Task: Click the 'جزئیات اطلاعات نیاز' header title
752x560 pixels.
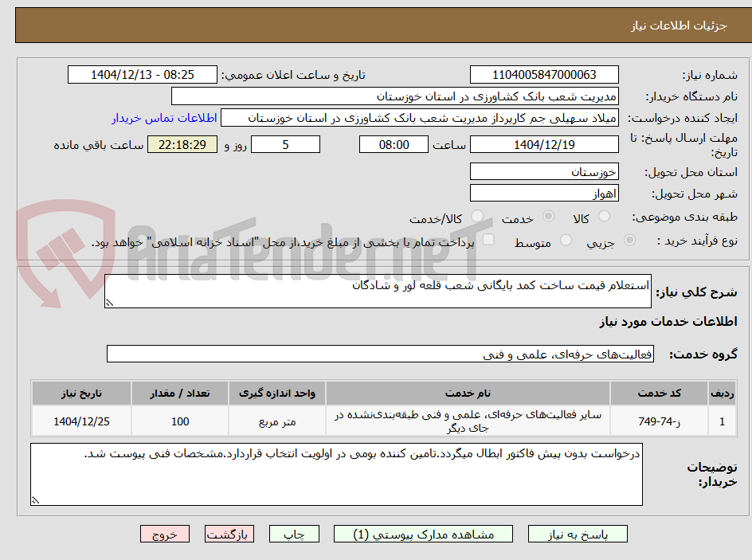Action: pos(679,25)
